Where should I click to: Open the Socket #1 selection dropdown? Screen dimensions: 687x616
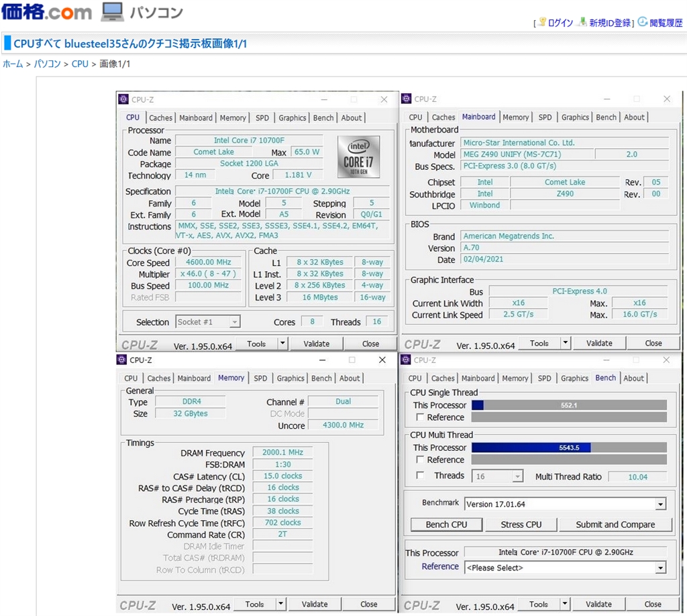(208, 322)
